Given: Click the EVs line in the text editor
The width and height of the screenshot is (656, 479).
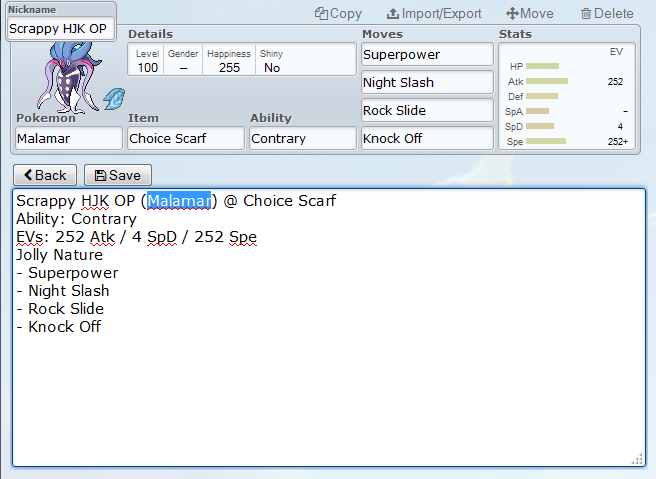Looking at the screenshot, I should point(136,237).
